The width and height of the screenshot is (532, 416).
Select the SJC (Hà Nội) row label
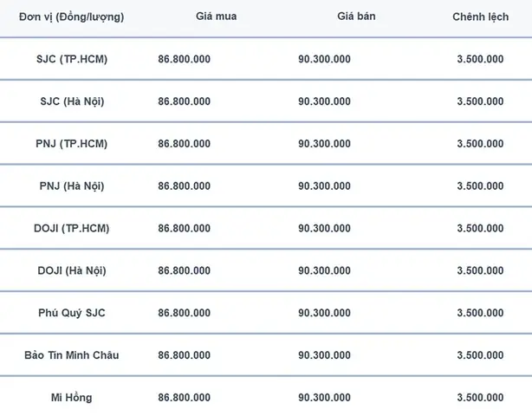[x=72, y=101]
